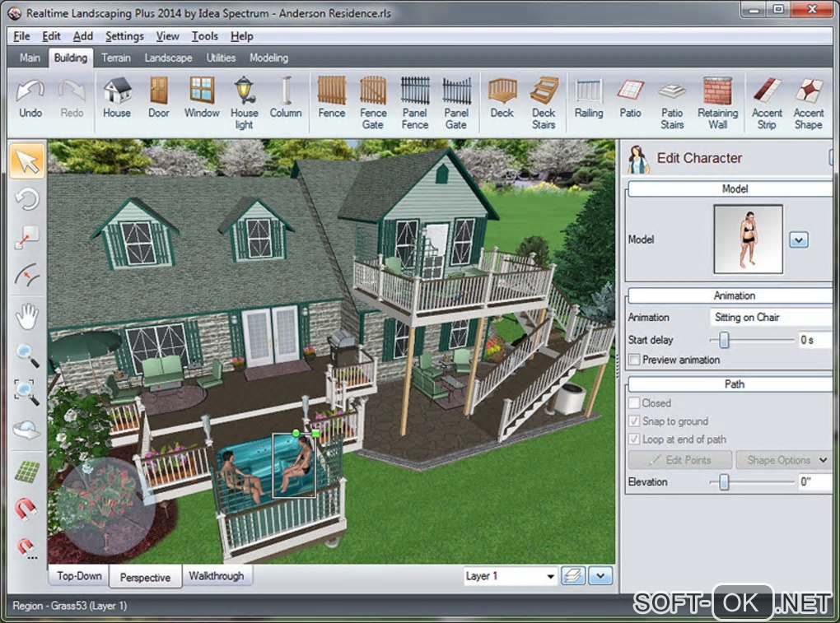Open the View menu
Viewport: 840px width, 623px height.
(167, 36)
